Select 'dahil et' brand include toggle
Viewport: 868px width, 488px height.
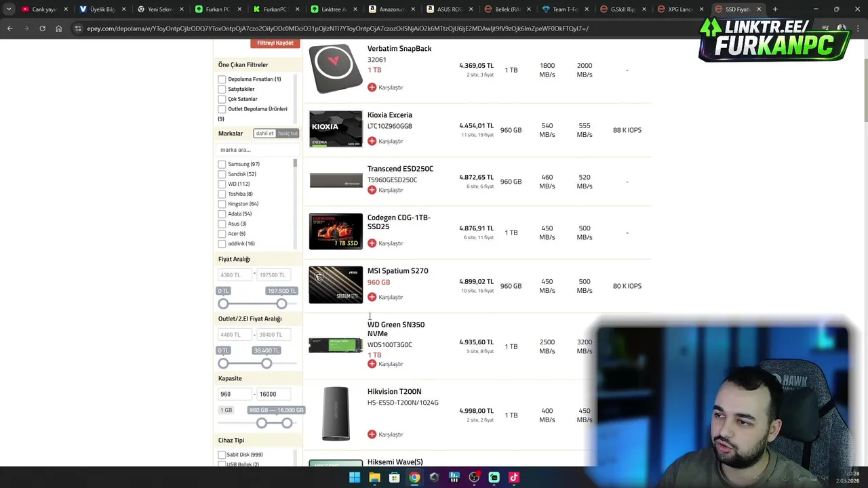(x=264, y=134)
